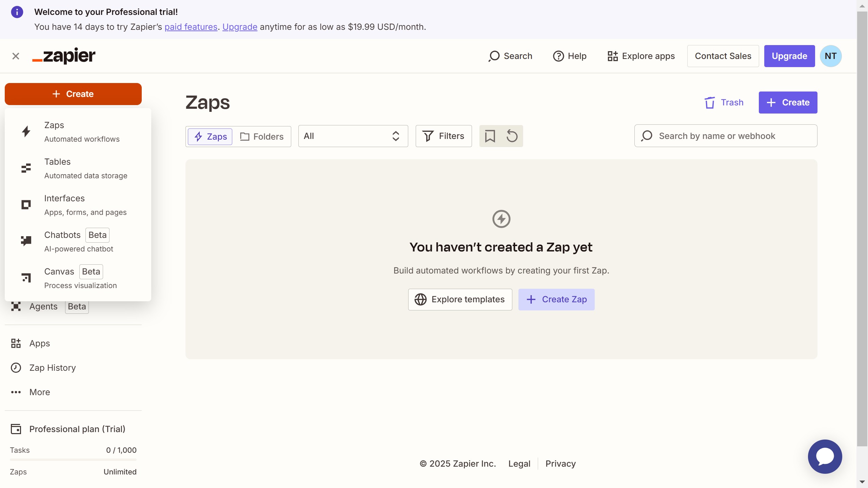Open Explore apps in header

[x=641, y=56]
